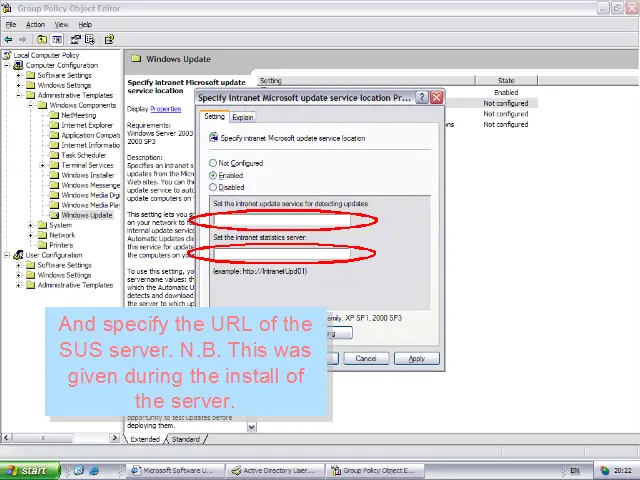The width and height of the screenshot is (640, 480).
Task: Click the Forward arrow toolbar icon
Action: coord(22,40)
